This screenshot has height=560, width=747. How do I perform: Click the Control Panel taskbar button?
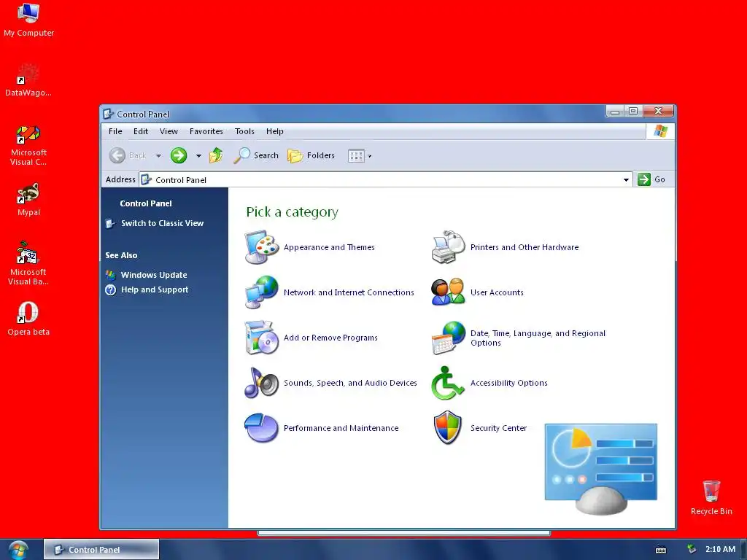101,550
